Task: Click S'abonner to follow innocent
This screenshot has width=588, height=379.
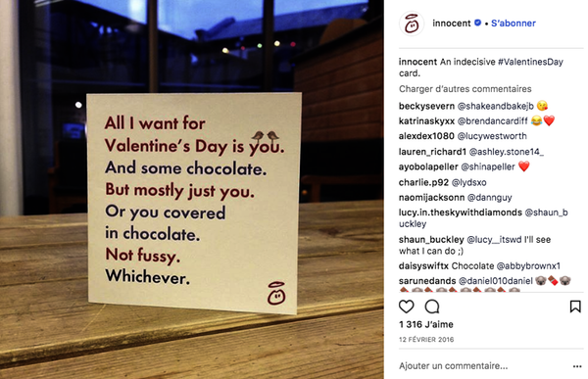Action: coord(514,24)
